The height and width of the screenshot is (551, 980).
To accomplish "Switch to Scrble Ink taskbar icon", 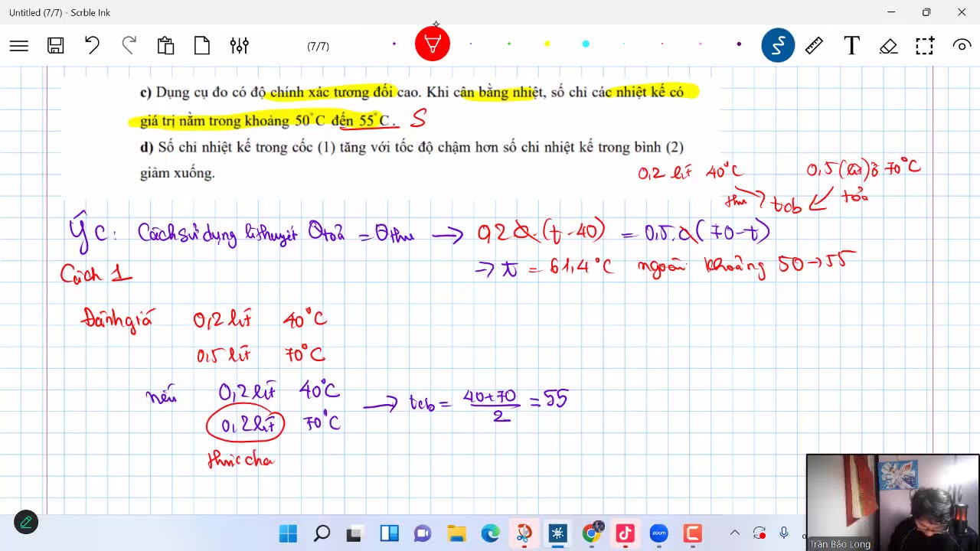I will point(557,533).
